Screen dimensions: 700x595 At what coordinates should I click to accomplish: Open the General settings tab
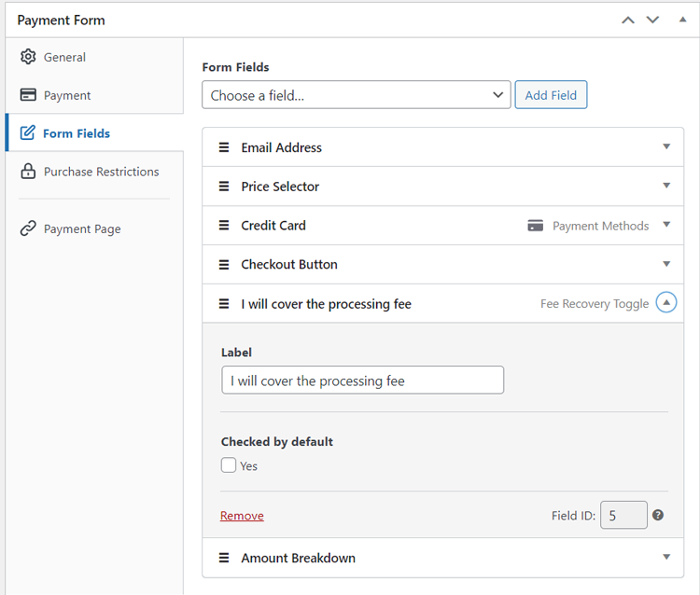(x=94, y=57)
